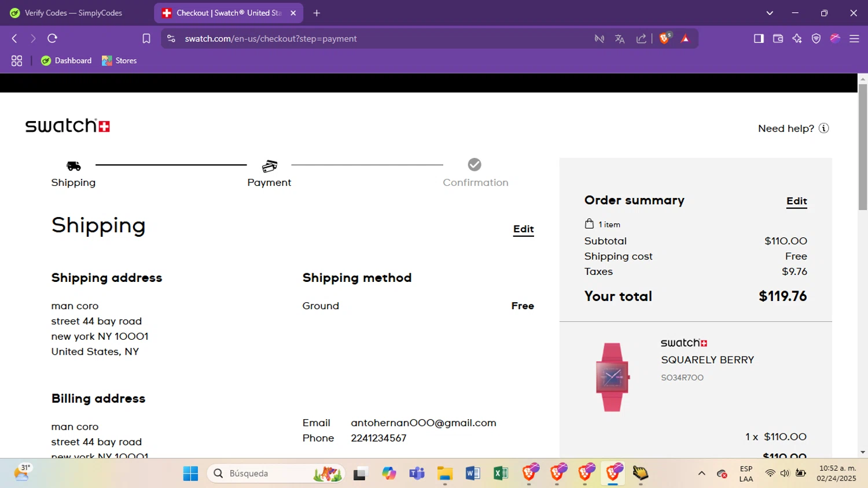Click the Confirmation checkmark step icon
Screen dimensions: 868x488
[475, 165]
